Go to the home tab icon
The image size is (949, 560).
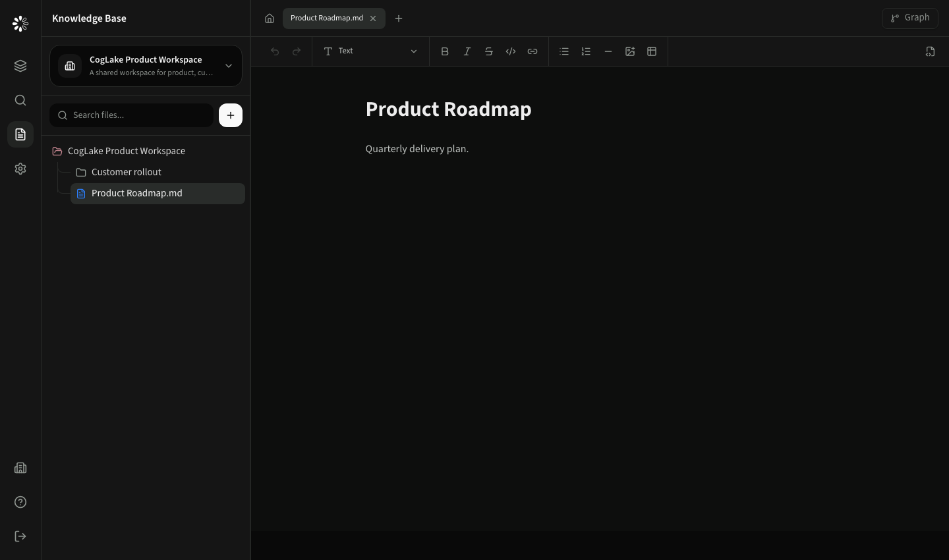point(270,18)
